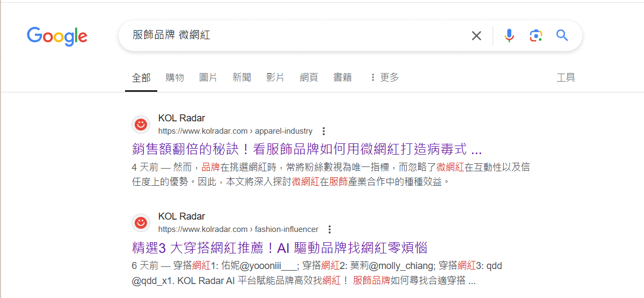Image resolution: width=644 pixels, height=298 pixels.
Task: Open the 銷售額翻倍的秘訣 result link
Action: click(307, 149)
